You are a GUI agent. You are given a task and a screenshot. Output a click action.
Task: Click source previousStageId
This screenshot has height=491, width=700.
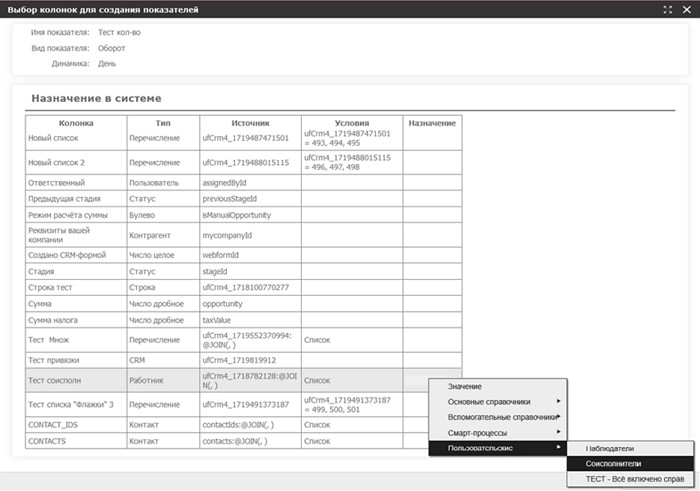click(x=229, y=199)
